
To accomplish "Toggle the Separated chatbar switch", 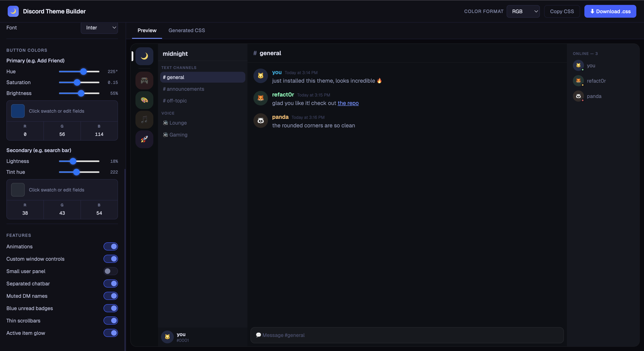I will (111, 283).
